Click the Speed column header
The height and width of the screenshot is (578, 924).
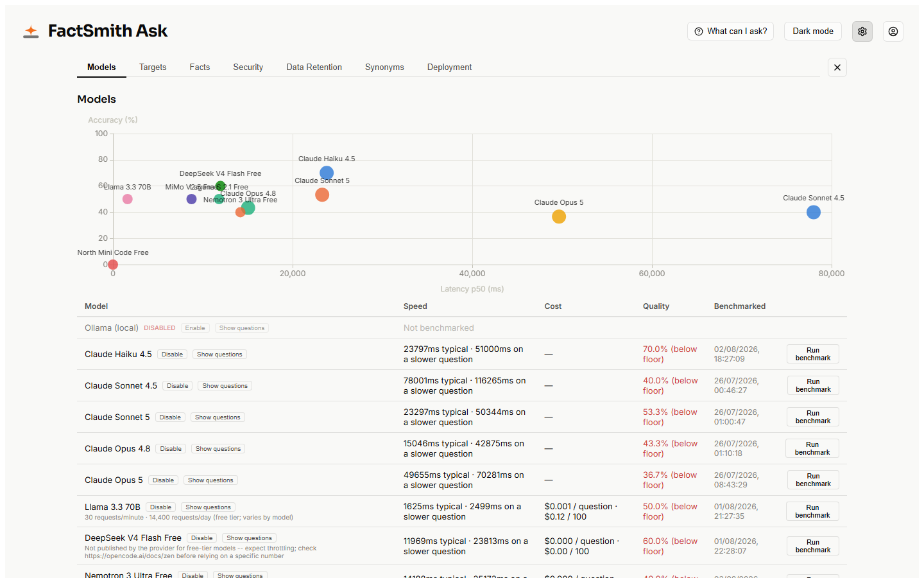pyautogui.click(x=415, y=306)
